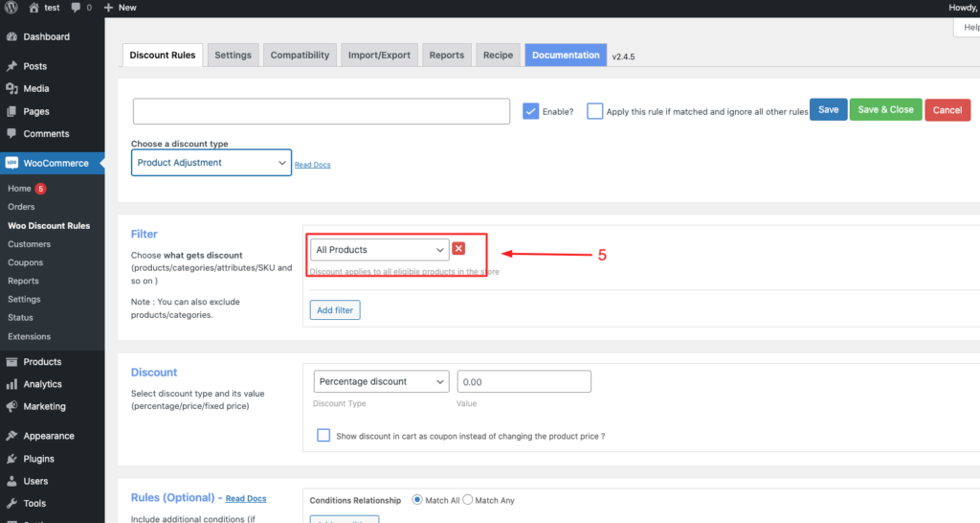Check 'Apply this rule if matched' checkbox
The image size is (980, 523).
(595, 111)
